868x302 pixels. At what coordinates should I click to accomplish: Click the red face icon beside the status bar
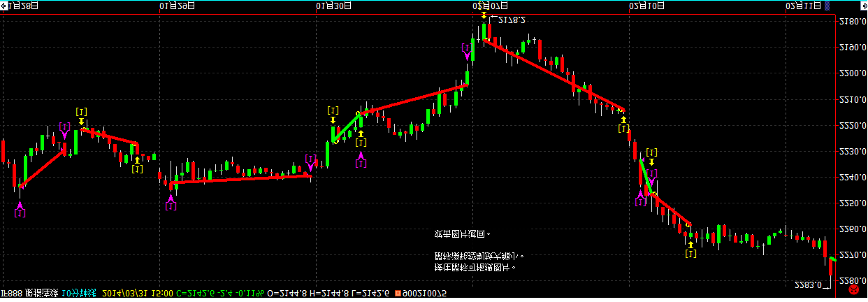[x=854, y=289]
